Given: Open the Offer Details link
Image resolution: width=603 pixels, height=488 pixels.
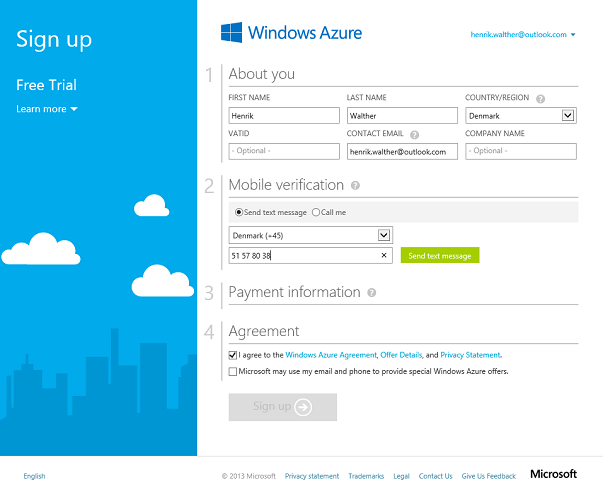Looking at the screenshot, I should 401,355.
